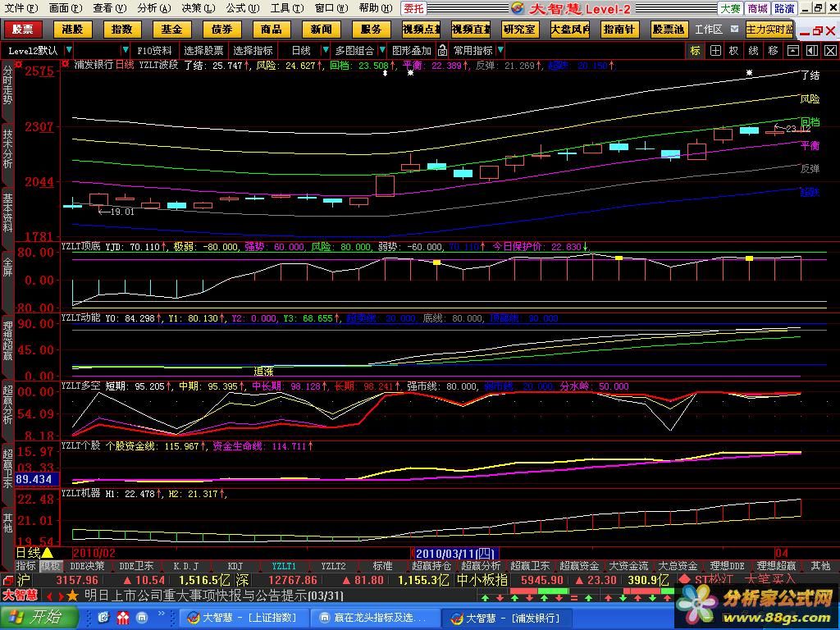Click the third quick launch icon with round symbol
840x630 pixels.
pyautogui.click(x=142, y=618)
